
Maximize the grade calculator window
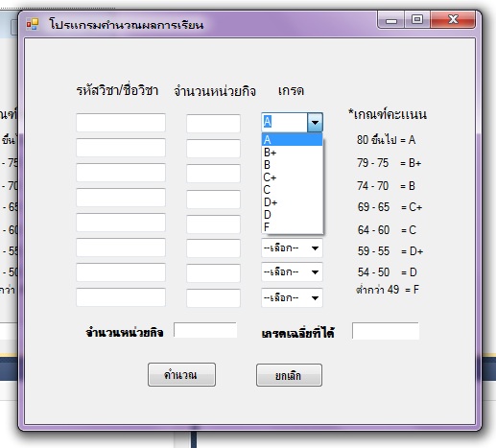417,20
